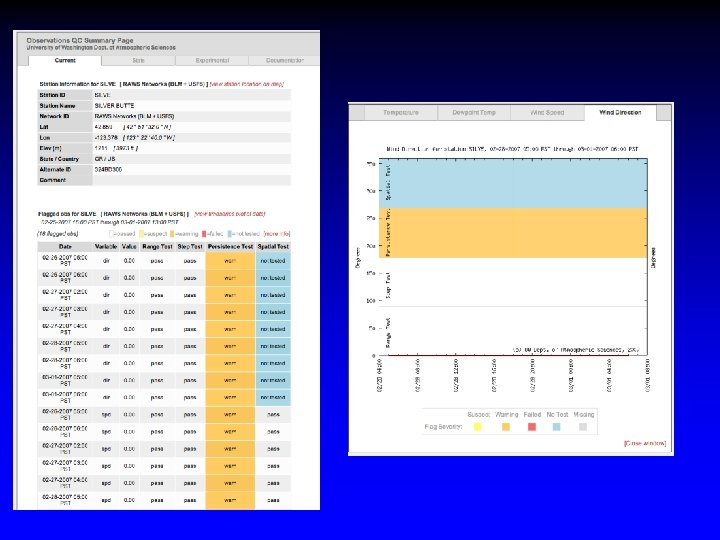Switch to the Stats tab
Image resolution: width=720 pixels, height=540 pixels.
click(x=138, y=61)
